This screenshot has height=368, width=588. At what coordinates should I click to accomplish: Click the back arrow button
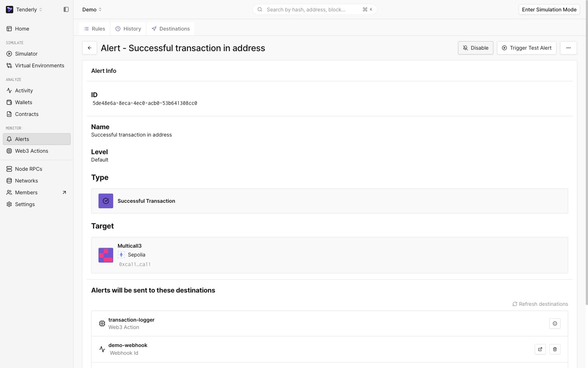point(90,48)
